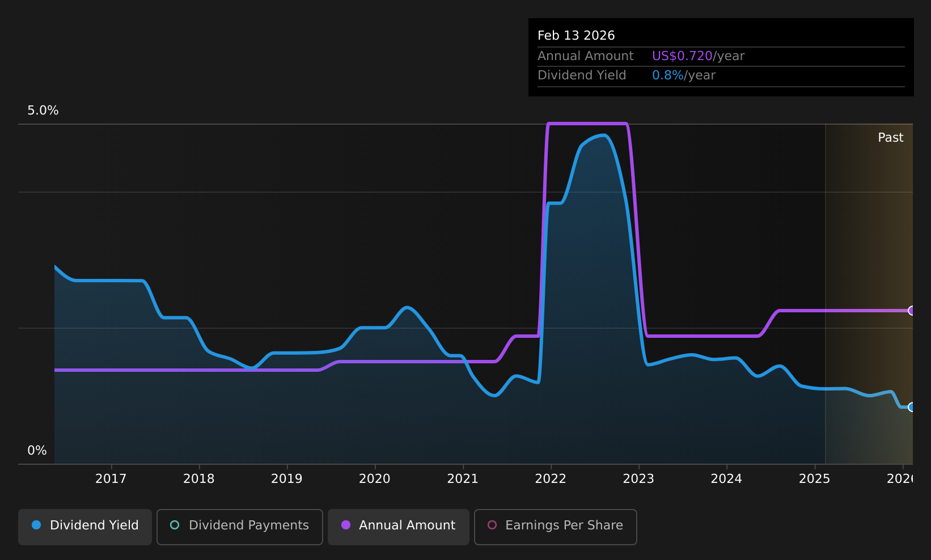Click the 2017 x-axis label
This screenshot has height=560, width=931.
pyautogui.click(x=111, y=479)
